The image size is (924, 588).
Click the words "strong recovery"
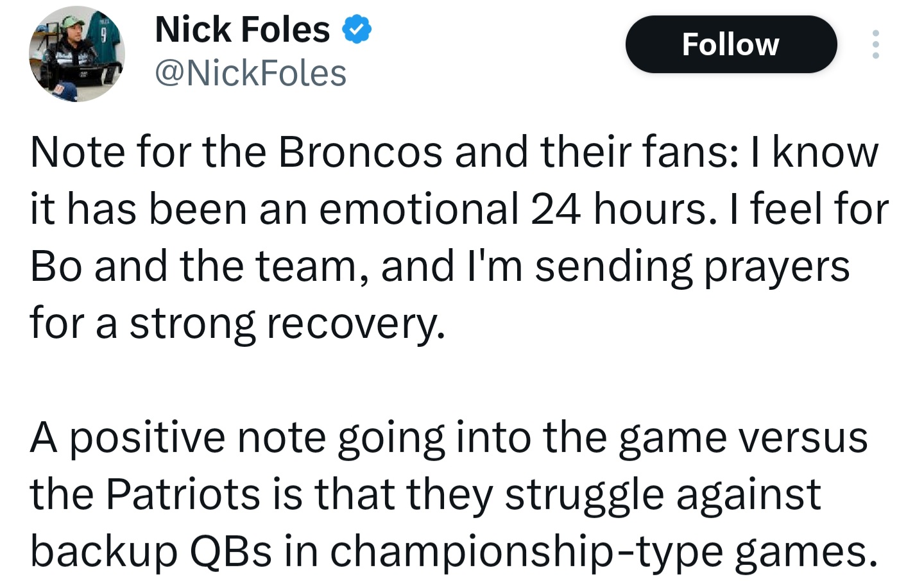point(287,323)
